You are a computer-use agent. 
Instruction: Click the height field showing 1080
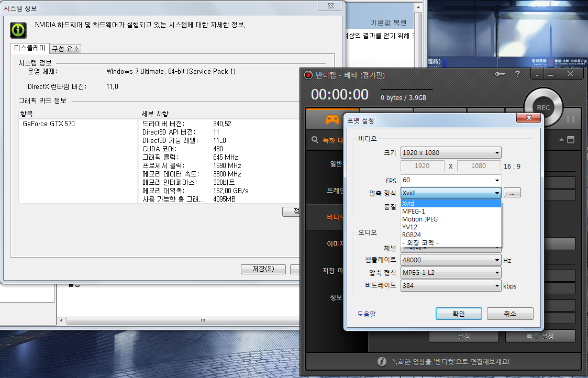click(x=479, y=166)
